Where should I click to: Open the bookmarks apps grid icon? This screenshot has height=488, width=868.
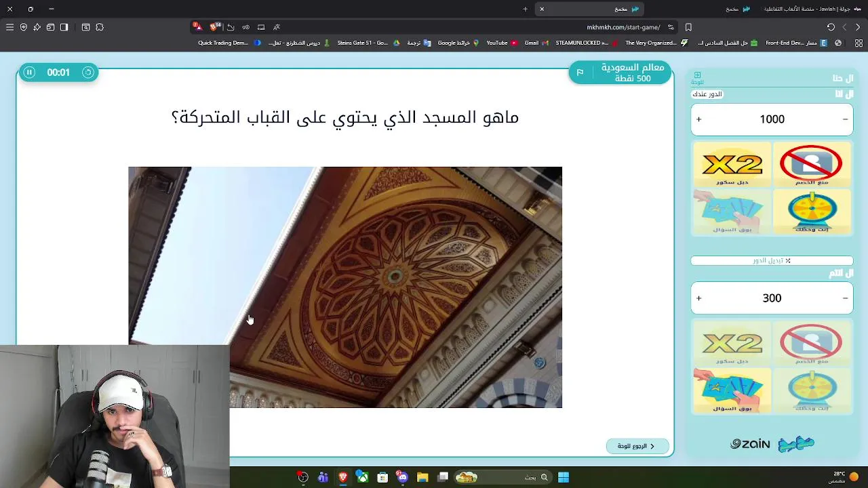(859, 43)
